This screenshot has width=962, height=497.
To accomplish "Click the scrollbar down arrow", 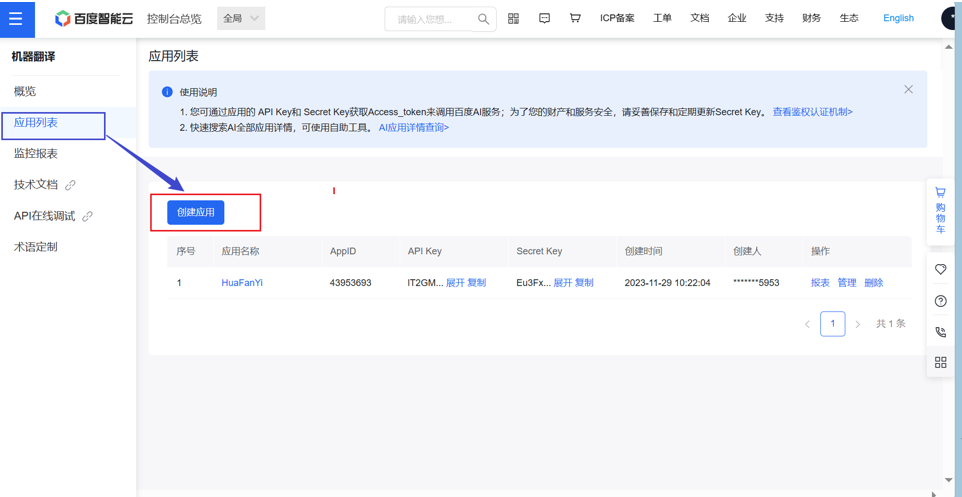I will (947, 482).
